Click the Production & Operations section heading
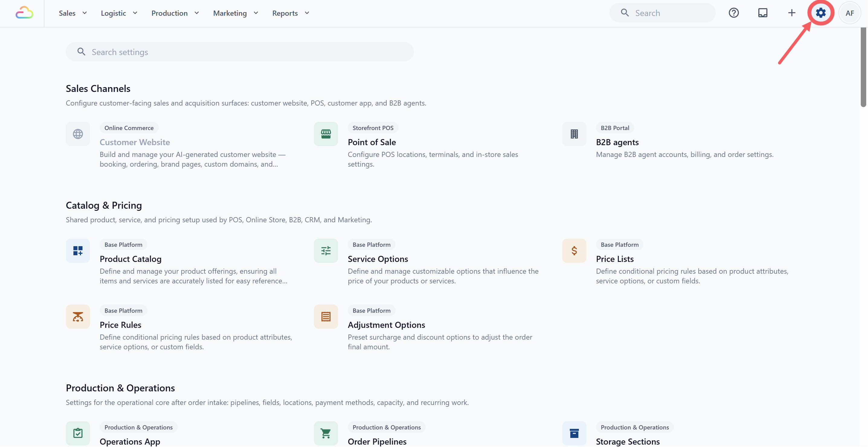 point(120,388)
